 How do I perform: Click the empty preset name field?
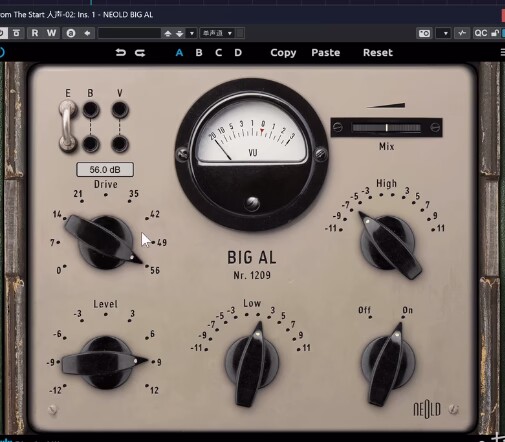129,33
